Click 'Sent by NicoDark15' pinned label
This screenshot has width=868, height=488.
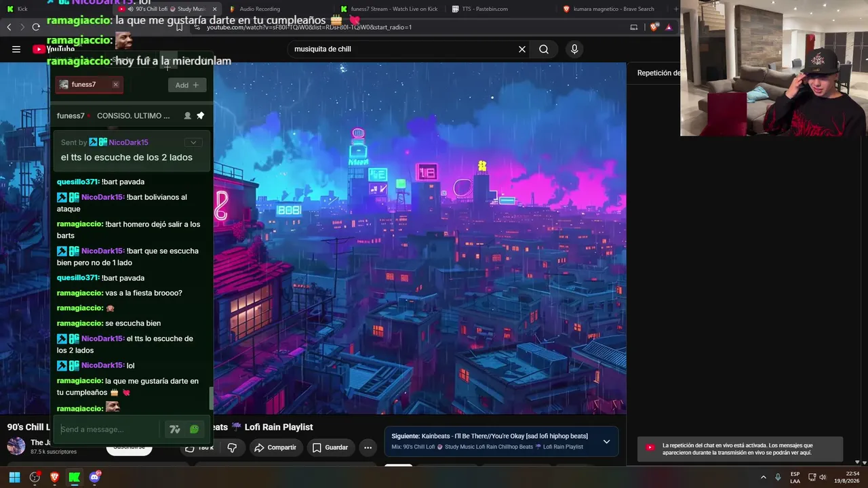(x=104, y=142)
